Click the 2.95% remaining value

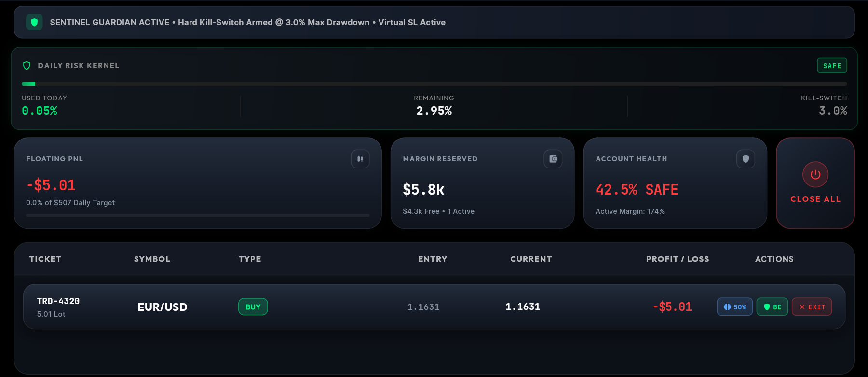pos(434,111)
